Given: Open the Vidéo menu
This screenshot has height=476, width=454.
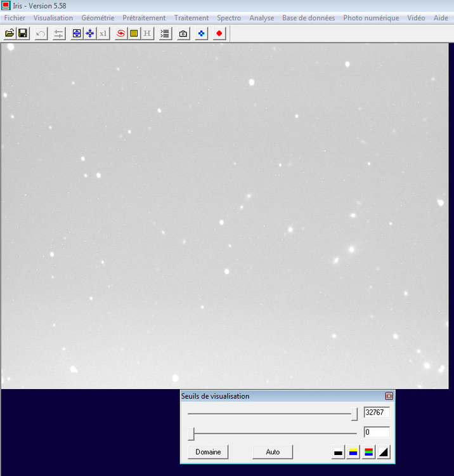Looking at the screenshot, I should 416,18.
